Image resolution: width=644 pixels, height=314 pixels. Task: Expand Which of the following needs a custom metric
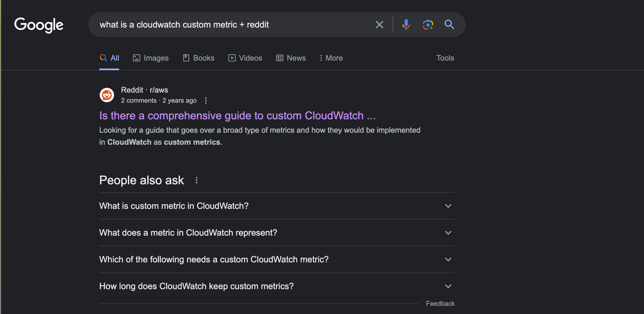(277, 259)
